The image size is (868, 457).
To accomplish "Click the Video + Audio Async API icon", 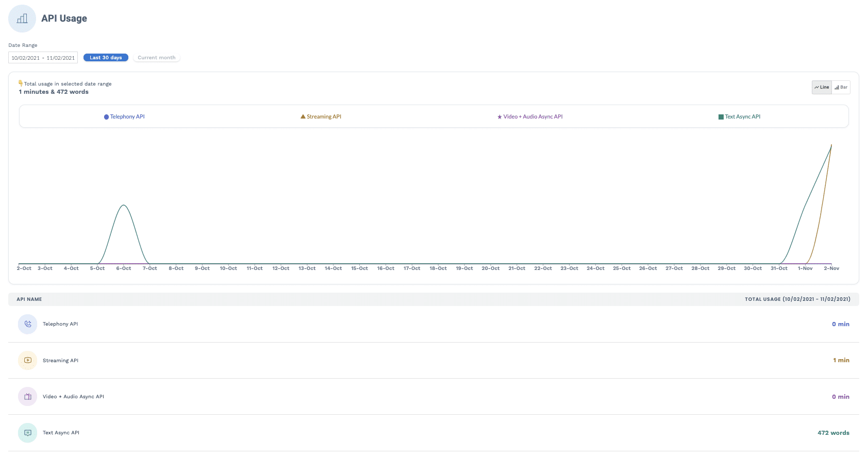I will 28,397.
